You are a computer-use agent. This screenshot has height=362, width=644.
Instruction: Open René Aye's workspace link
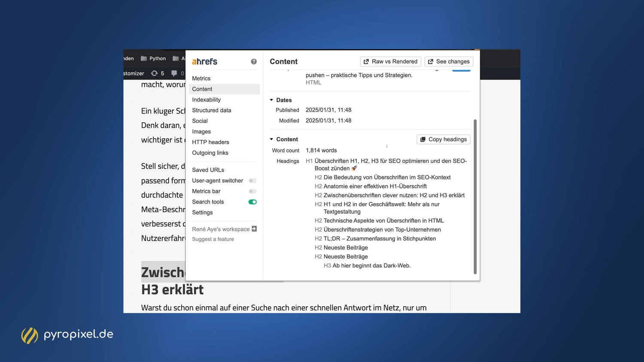221,229
